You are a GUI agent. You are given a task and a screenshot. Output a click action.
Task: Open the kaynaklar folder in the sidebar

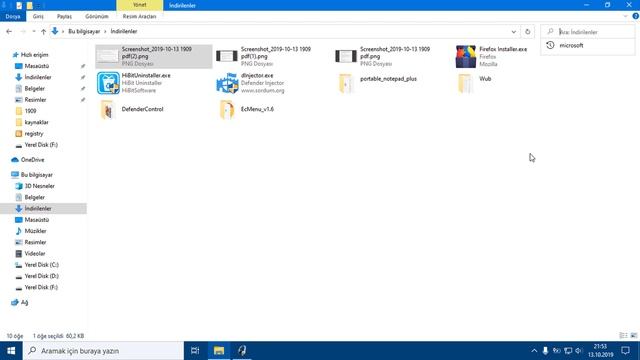(36, 122)
